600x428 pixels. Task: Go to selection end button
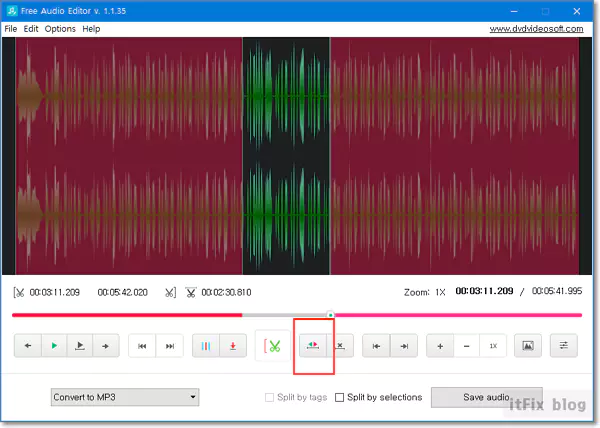(x=404, y=346)
